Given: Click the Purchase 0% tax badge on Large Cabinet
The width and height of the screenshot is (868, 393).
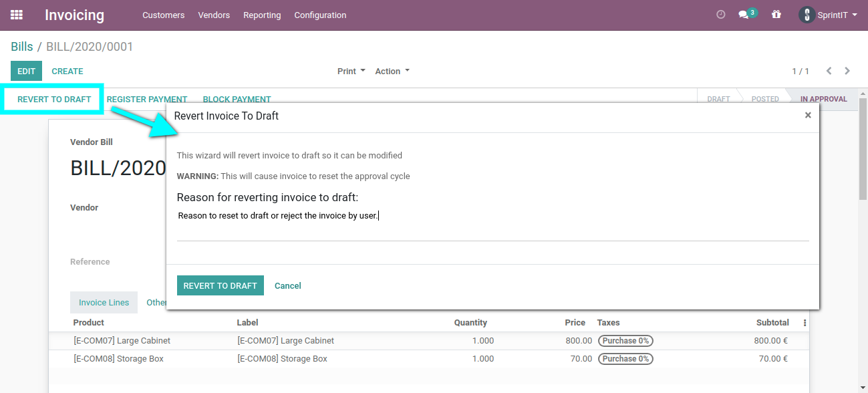Looking at the screenshot, I should coord(625,340).
